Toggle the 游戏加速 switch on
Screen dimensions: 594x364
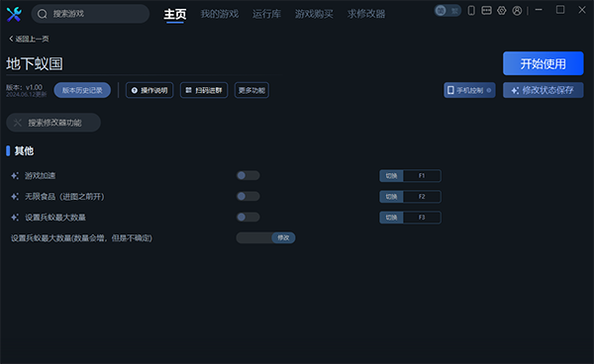coord(247,175)
